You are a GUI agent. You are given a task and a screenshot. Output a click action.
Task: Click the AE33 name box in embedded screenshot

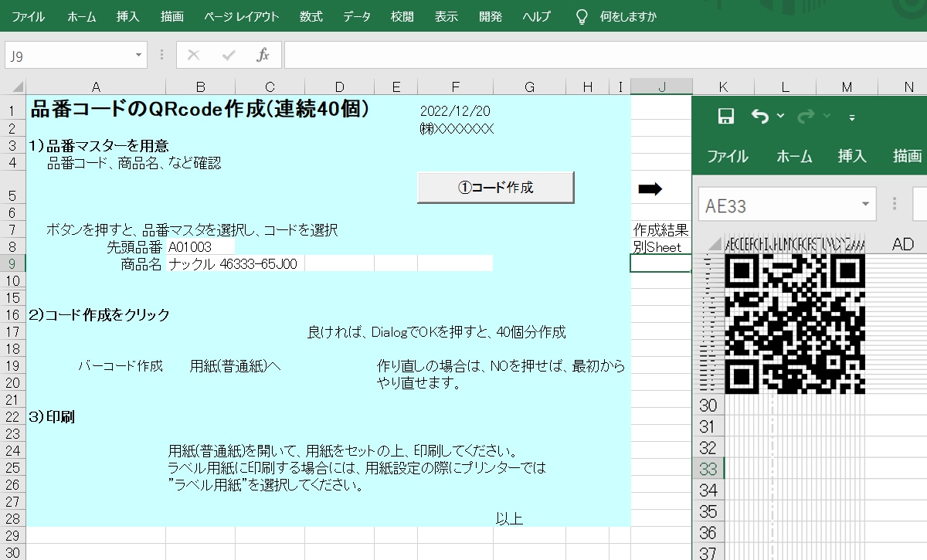click(x=788, y=205)
